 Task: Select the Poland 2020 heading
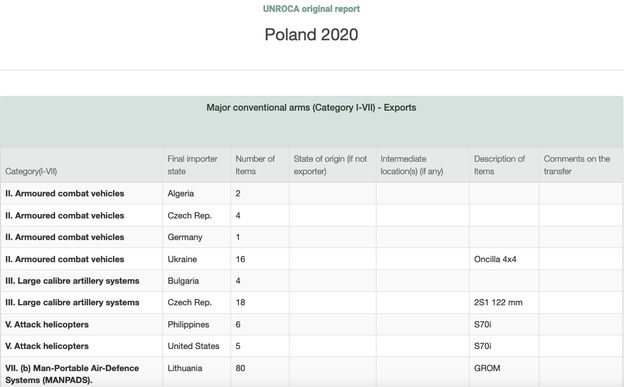pyautogui.click(x=311, y=35)
